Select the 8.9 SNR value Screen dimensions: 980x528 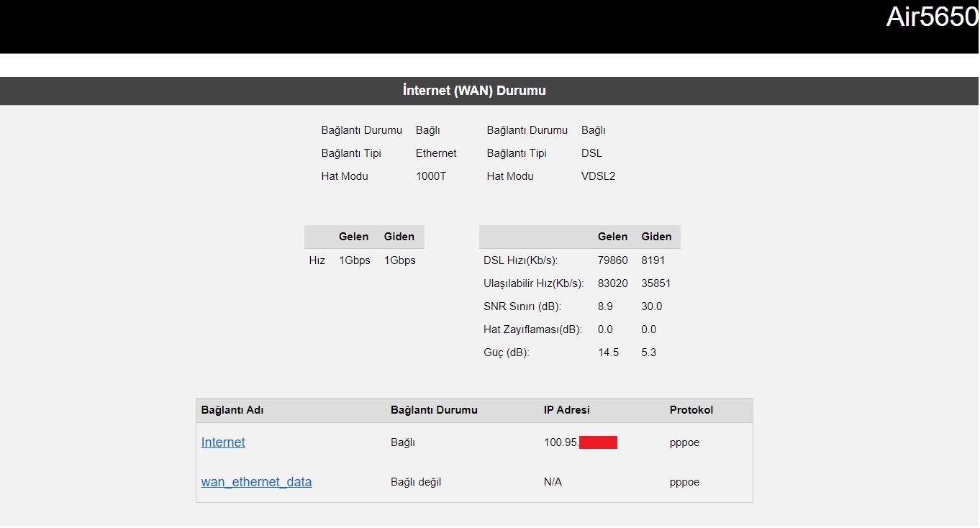(x=605, y=306)
